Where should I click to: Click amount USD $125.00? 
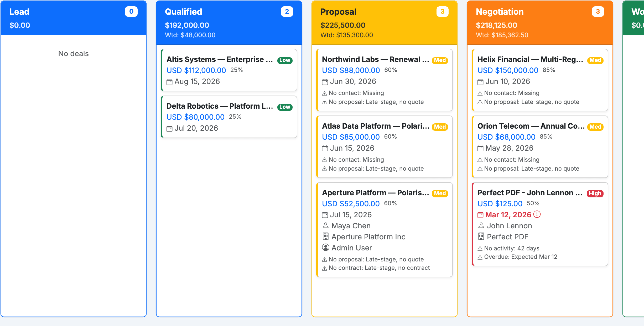500,204
